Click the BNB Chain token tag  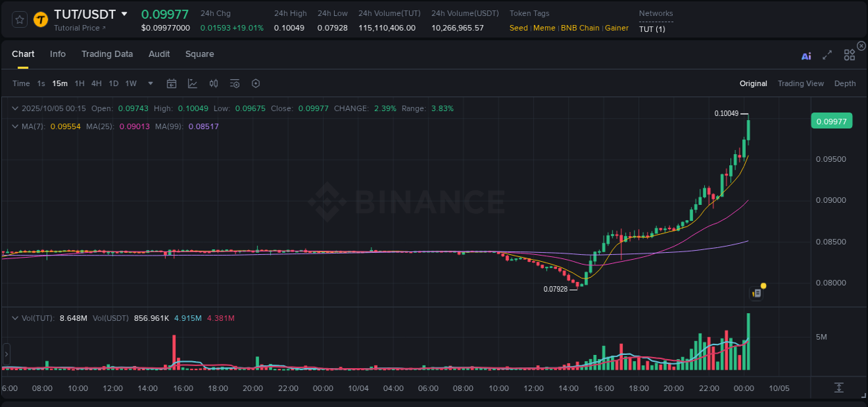coord(580,28)
